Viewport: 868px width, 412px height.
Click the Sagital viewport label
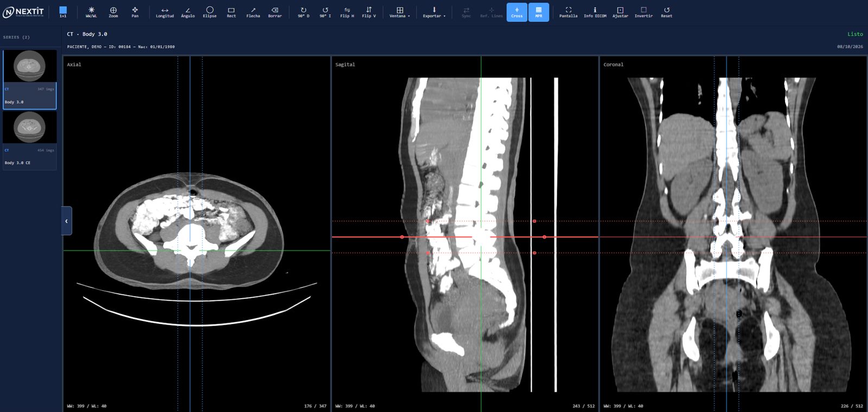coord(345,65)
